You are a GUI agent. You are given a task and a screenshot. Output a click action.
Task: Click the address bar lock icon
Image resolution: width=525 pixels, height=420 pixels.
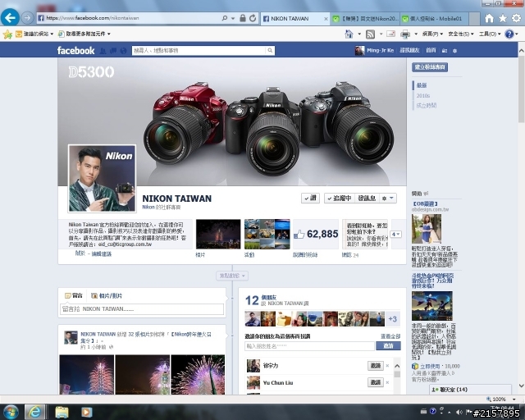click(x=243, y=18)
